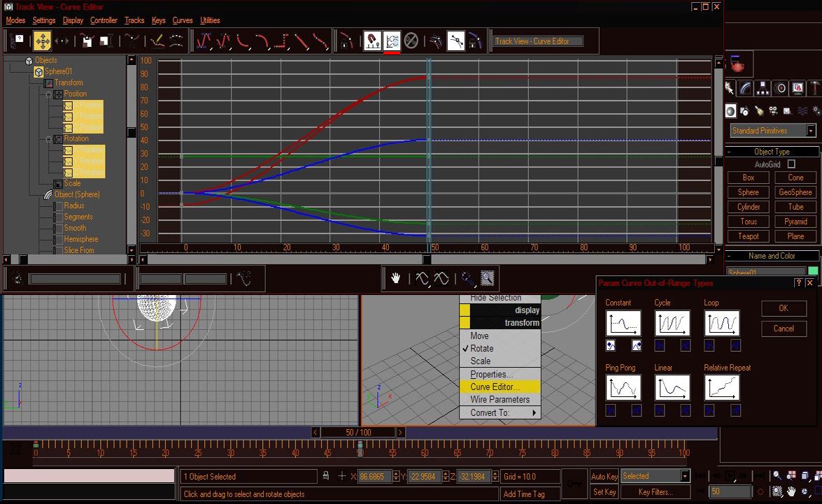Pick Relative Repeat curve type
822x504 pixels.
[721, 388]
